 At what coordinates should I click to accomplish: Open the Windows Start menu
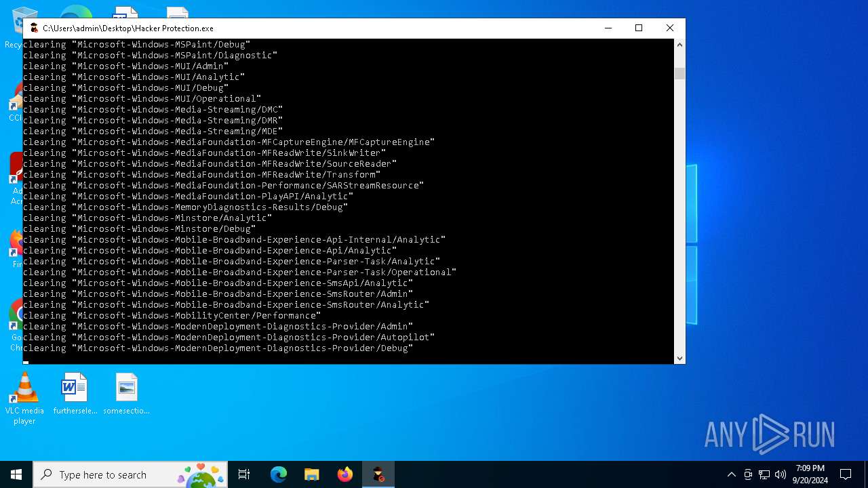(x=16, y=474)
